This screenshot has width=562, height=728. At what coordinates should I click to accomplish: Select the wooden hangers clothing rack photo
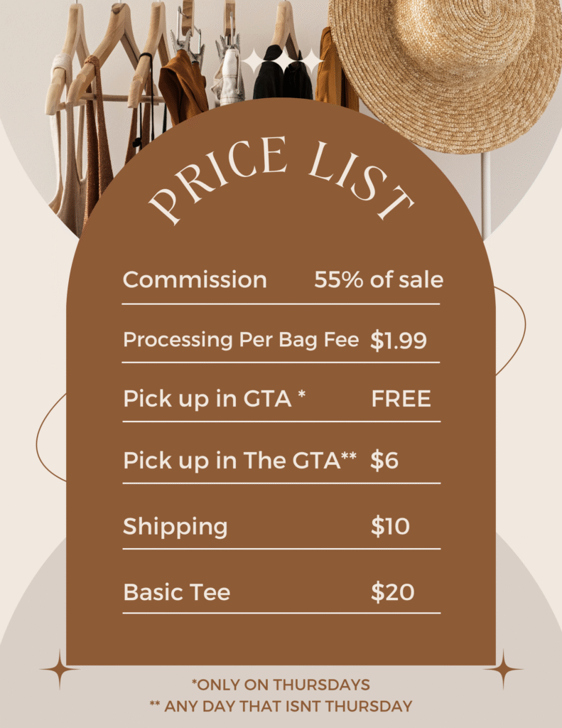point(185,93)
